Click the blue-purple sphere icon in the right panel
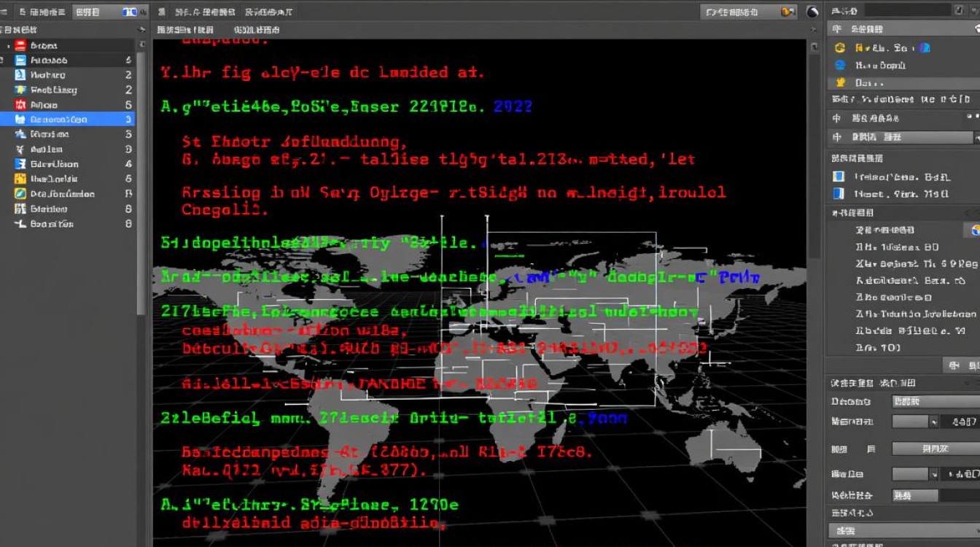980x547 pixels. coord(925,47)
